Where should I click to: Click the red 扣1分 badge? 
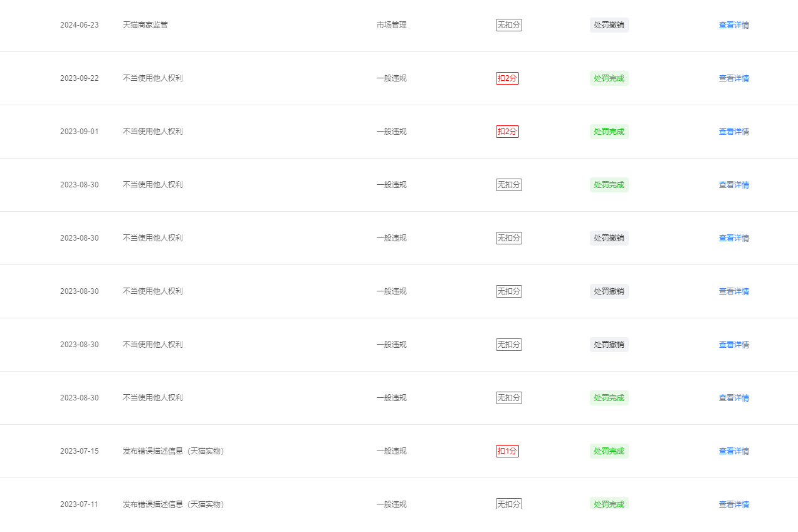pyautogui.click(x=507, y=451)
